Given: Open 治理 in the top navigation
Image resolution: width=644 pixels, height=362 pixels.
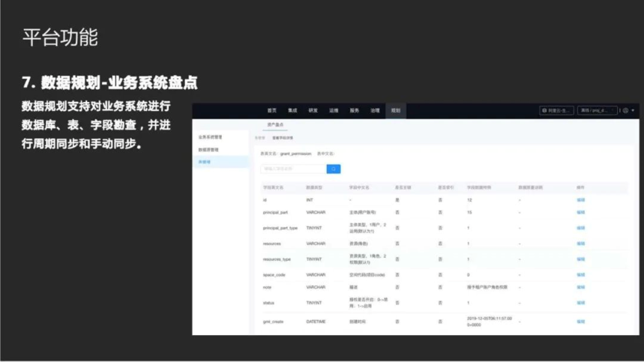Looking at the screenshot, I should 375,110.
